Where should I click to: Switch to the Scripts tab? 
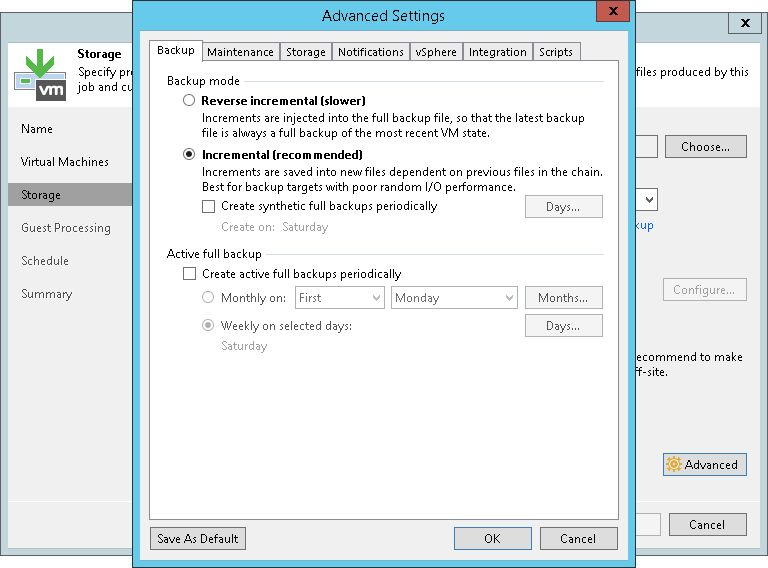click(556, 52)
